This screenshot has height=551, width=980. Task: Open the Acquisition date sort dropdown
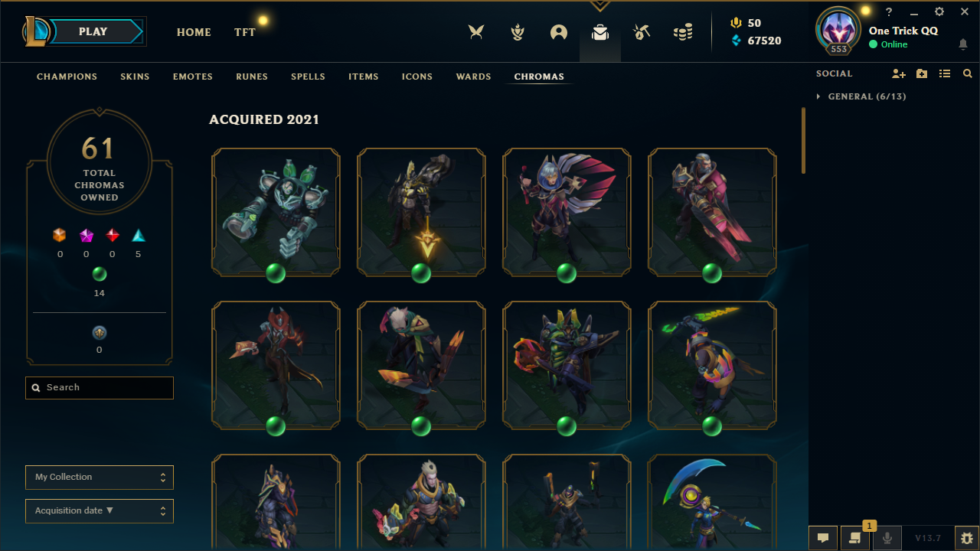click(100, 511)
